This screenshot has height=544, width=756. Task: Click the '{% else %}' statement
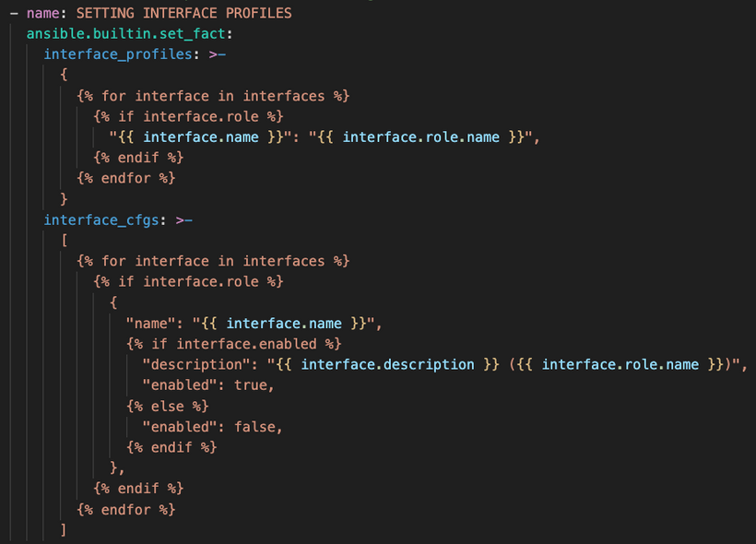[167, 406]
